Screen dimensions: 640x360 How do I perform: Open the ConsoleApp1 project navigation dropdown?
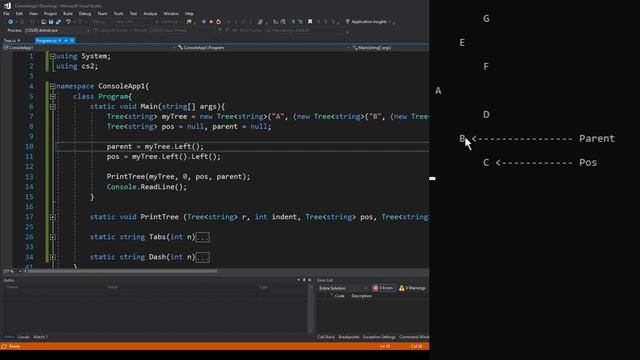[89, 47]
